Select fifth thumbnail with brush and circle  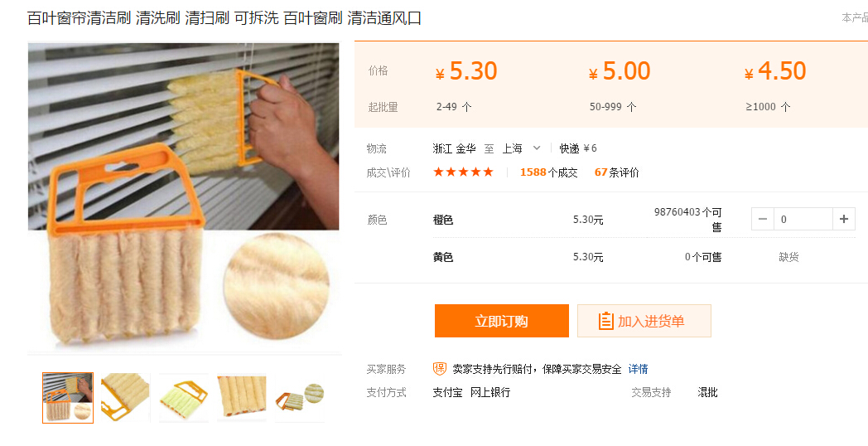pyautogui.click(x=300, y=398)
